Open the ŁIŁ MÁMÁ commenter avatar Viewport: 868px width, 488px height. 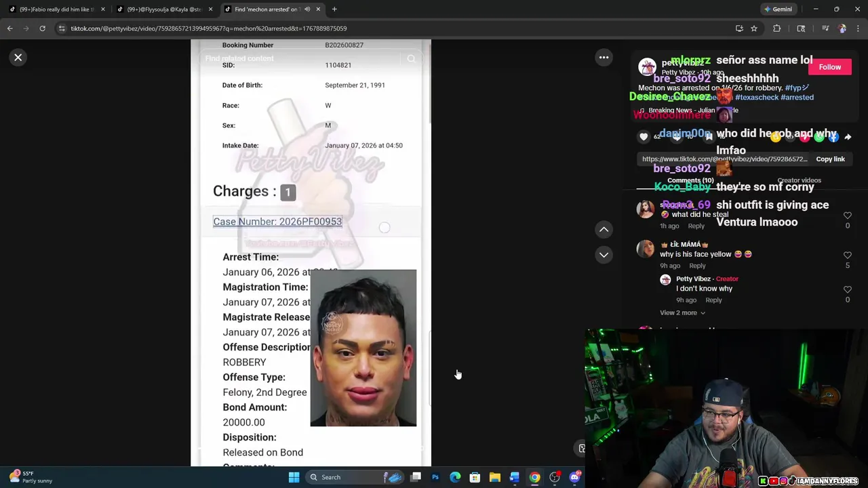tap(645, 249)
